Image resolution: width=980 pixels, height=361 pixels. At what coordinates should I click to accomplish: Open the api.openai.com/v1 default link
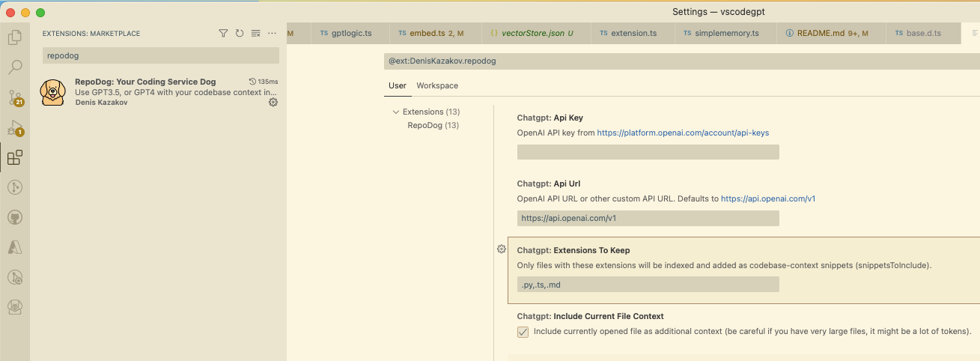768,198
